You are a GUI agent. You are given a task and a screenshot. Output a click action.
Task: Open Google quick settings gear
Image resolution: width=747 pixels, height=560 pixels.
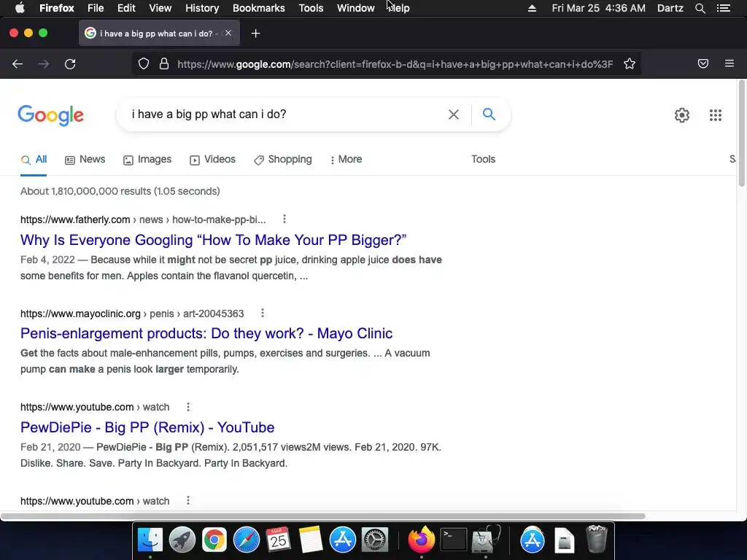682,114
